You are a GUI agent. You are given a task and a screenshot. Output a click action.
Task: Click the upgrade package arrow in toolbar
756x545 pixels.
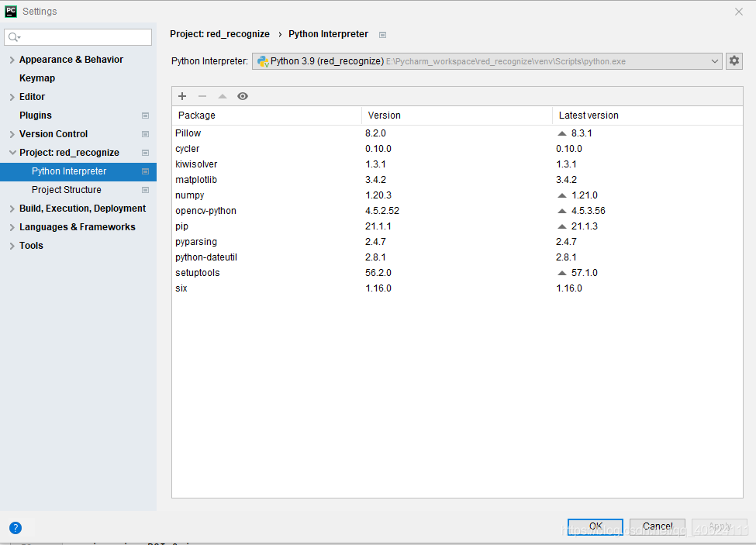click(223, 96)
